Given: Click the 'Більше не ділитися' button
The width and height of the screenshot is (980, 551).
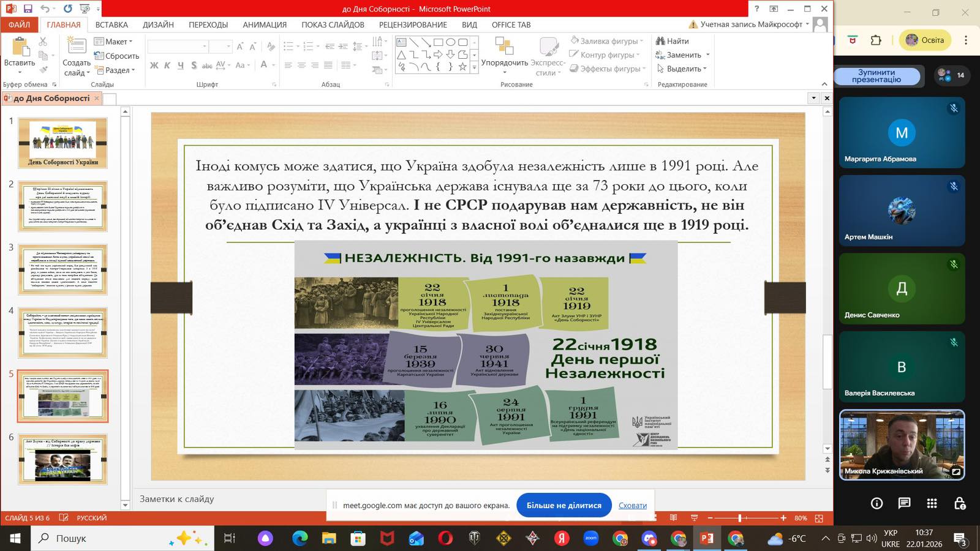Looking at the screenshot, I should pyautogui.click(x=563, y=505).
